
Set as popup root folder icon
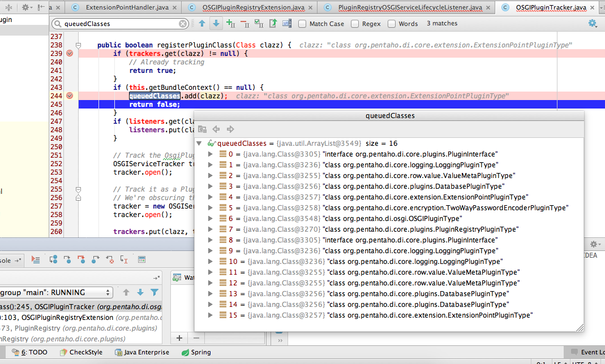[202, 129]
